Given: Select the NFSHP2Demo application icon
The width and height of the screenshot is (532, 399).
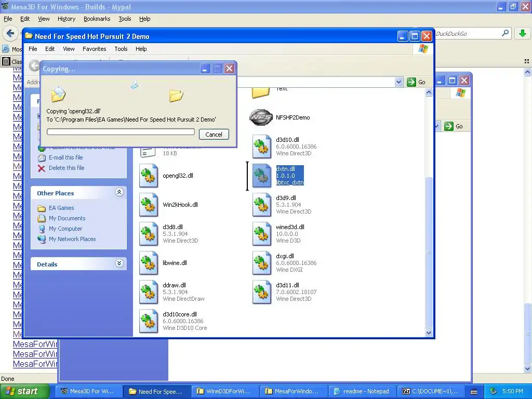Looking at the screenshot, I should (261, 117).
